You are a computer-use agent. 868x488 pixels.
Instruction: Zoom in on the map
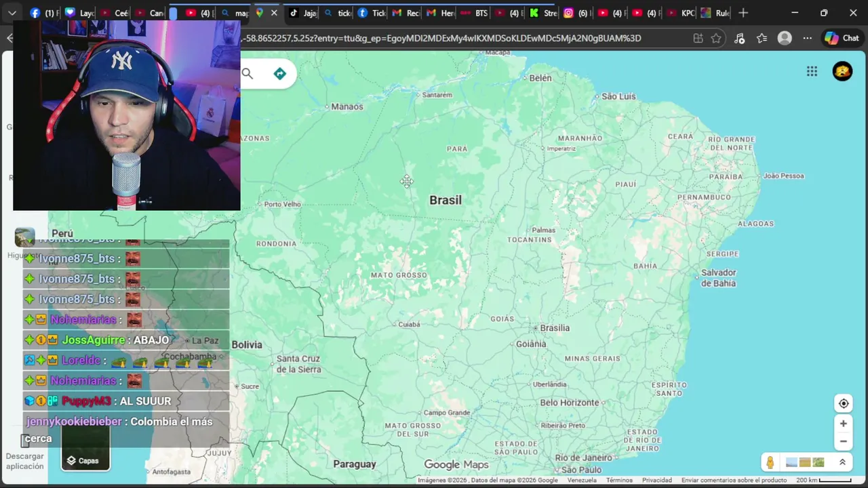844,424
